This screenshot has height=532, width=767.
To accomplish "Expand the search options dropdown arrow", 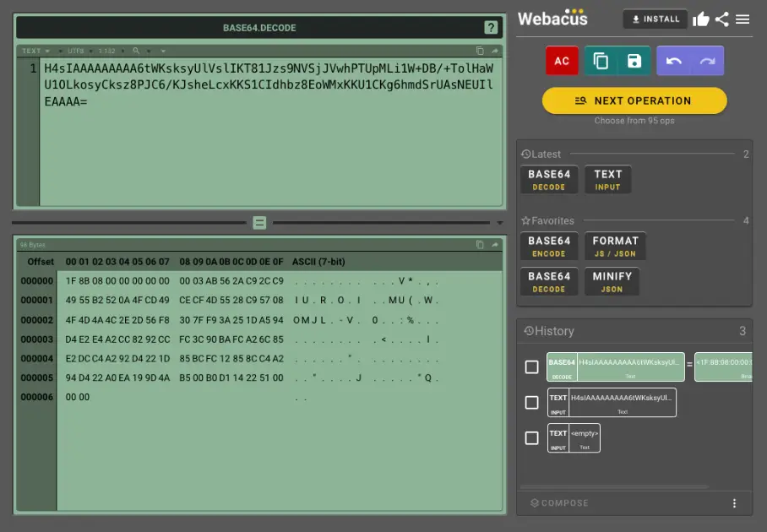I will (x=150, y=51).
